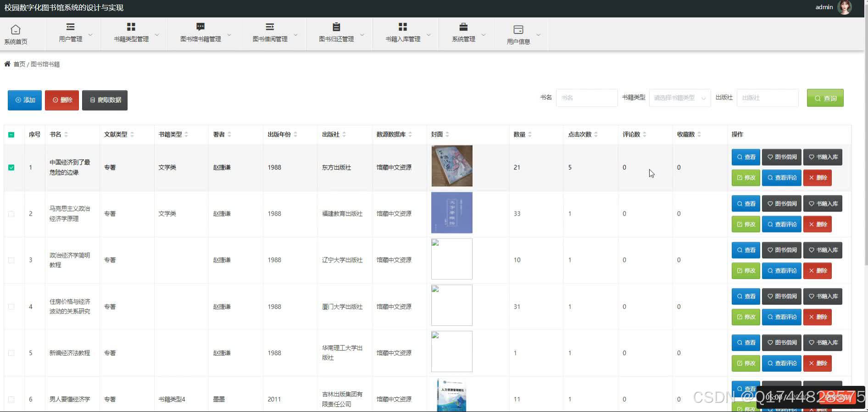Sort the table by 出版社 column
Screen dimensions: 868x412
tap(344, 134)
